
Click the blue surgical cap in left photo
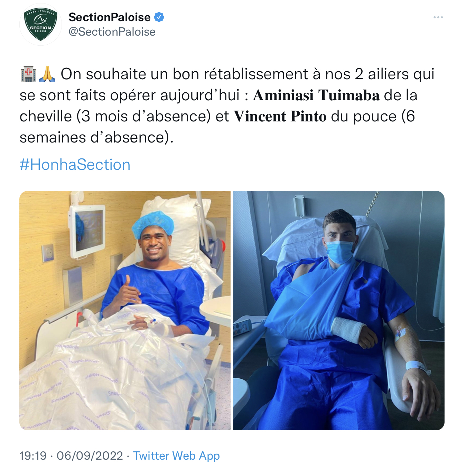(152, 222)
